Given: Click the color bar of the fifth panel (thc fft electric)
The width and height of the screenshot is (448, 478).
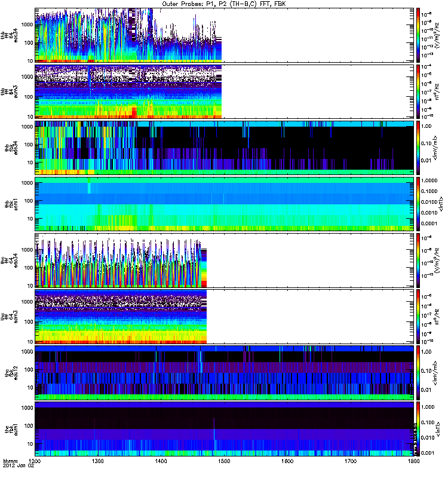Looking at the screenshot, I should (418, 260).
